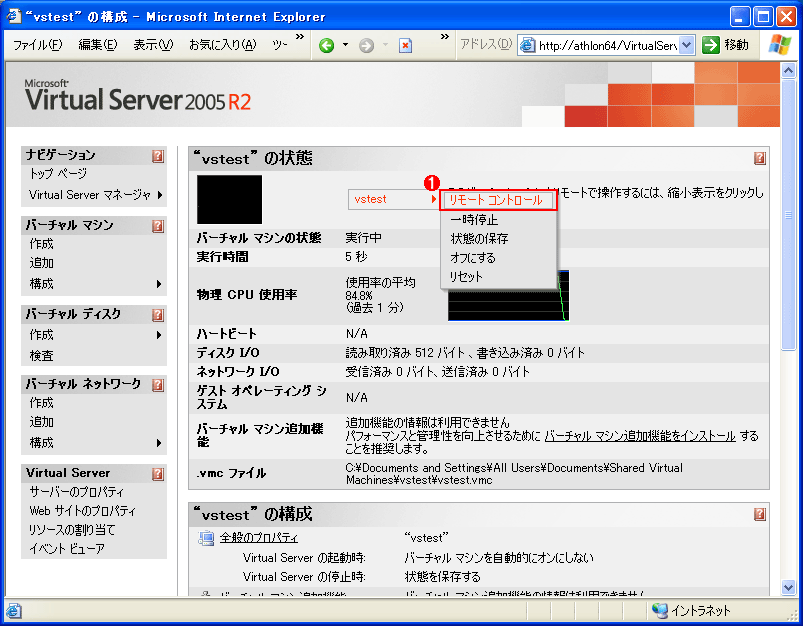Image resolution: width=803 pixels, height=626 pixels.
Task: Click 作成 under バーチャル ネットワーク
Action: (x=41, y=403)
